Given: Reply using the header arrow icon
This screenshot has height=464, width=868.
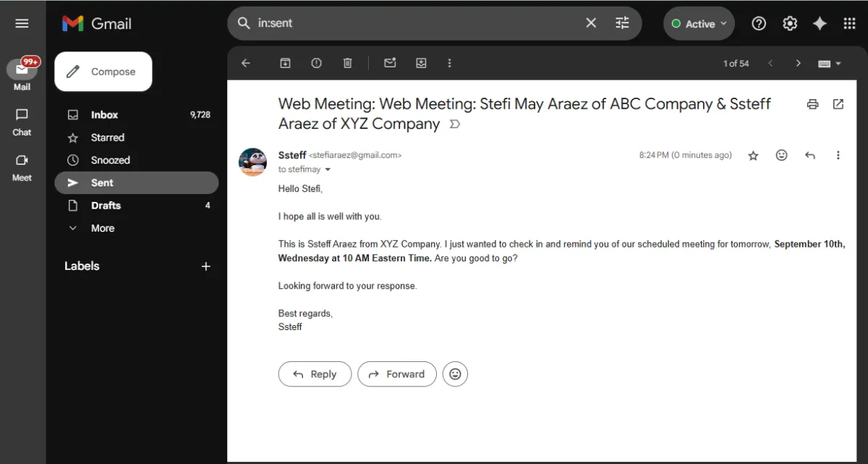Looking at the screenshot, I should coord(810,155).
